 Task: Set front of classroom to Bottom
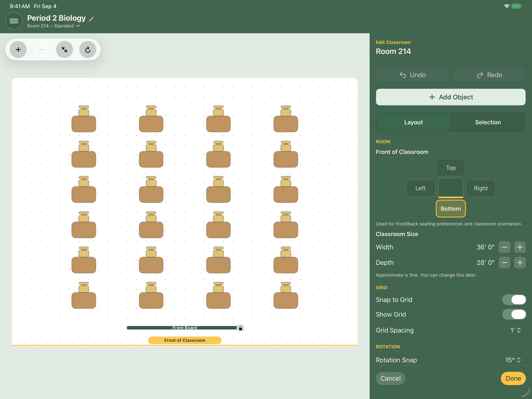[x=451, y=209]
